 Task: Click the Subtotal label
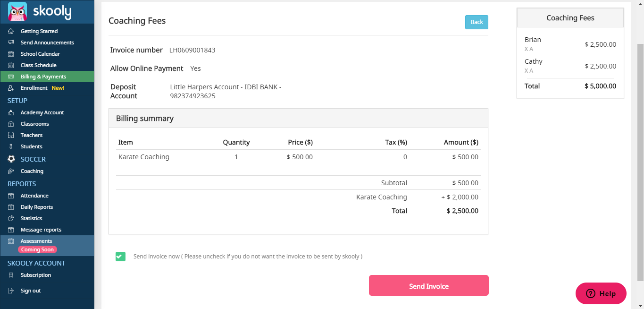coord(394,183)
